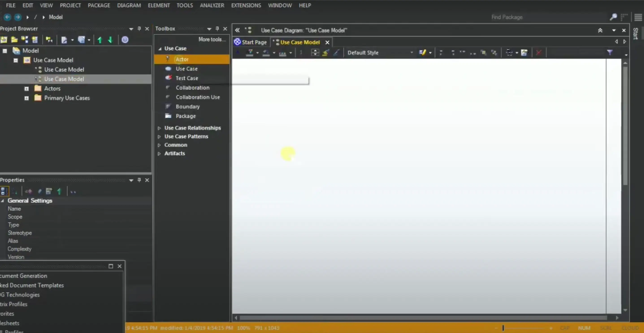Switch to the Start Page tab
Screen dimensions: 644x333
click(254, 42)
